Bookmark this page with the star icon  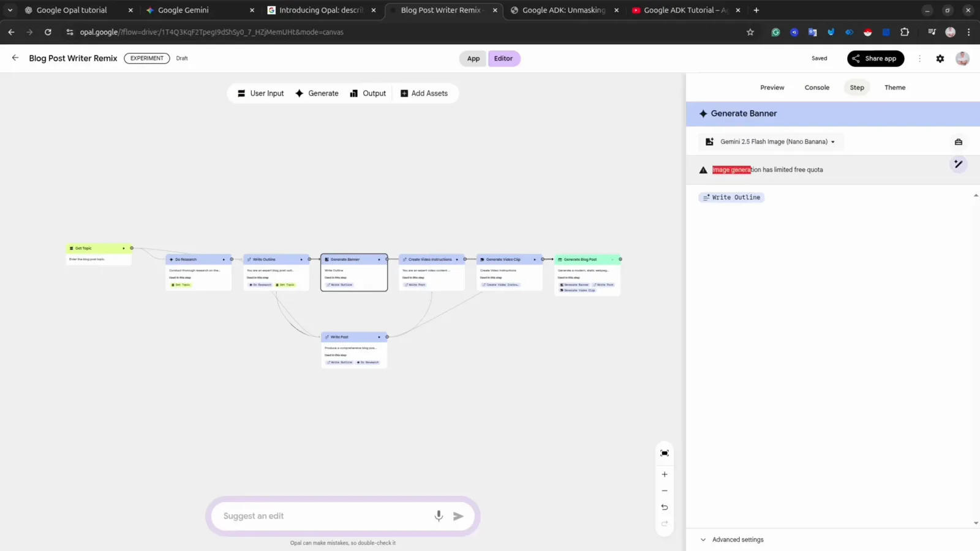[750, 32]
